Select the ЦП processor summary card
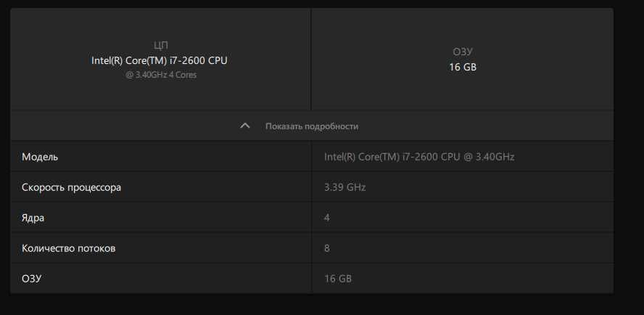 (160, 60)
